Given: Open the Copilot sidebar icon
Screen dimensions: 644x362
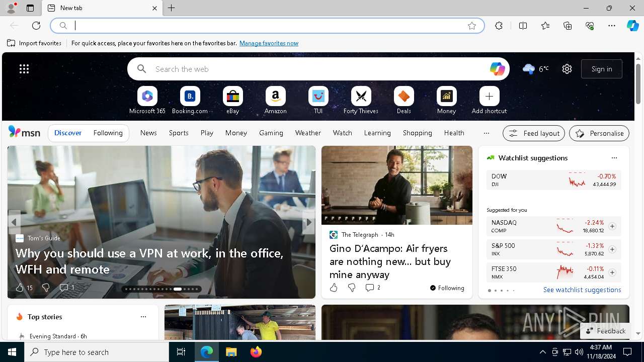Looking at the screenshot, I should (x=632, y=26).
